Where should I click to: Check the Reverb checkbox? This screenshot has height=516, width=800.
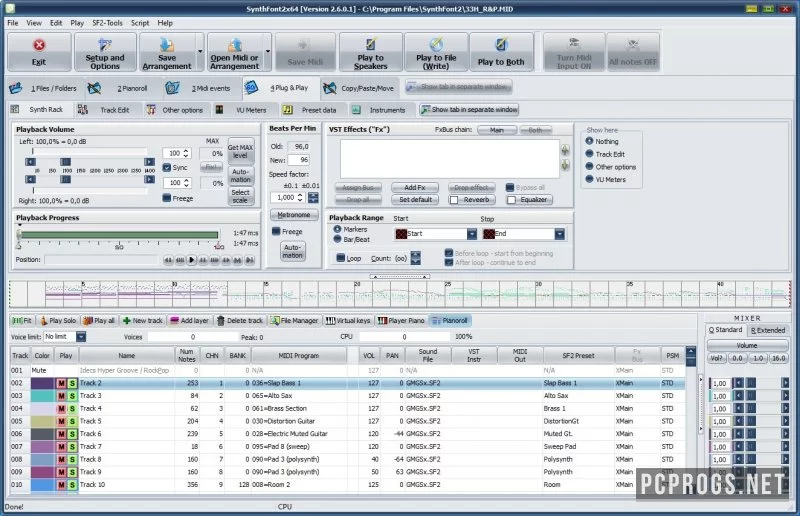pyautogui.click(x=454, y=200)
